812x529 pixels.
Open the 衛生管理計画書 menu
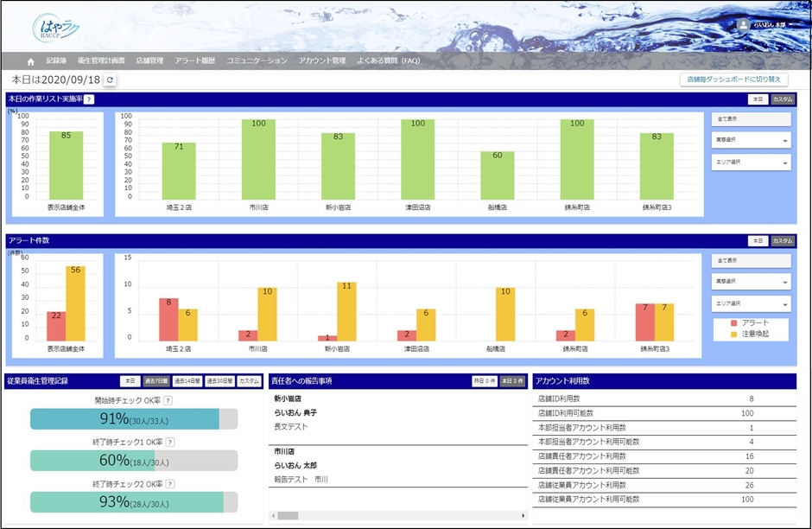click(x=101, y=61)
